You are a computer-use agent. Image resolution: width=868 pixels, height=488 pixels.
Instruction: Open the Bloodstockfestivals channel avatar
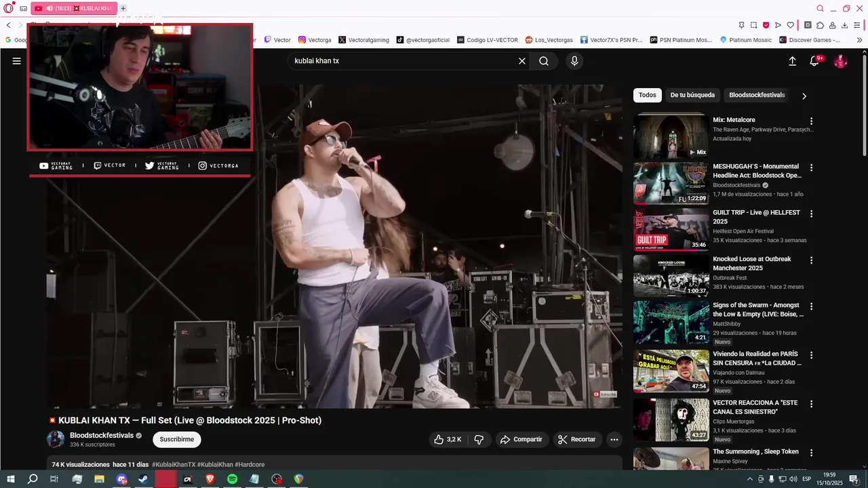pyautogui.click(x=56, y=439)
